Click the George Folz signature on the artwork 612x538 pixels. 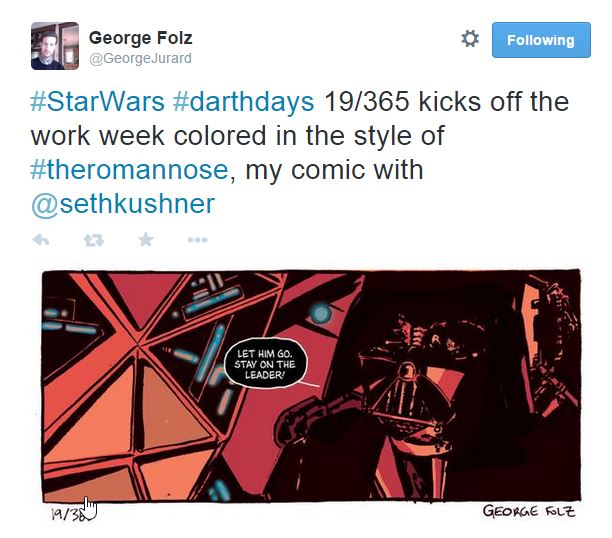(x=529, y=511)
